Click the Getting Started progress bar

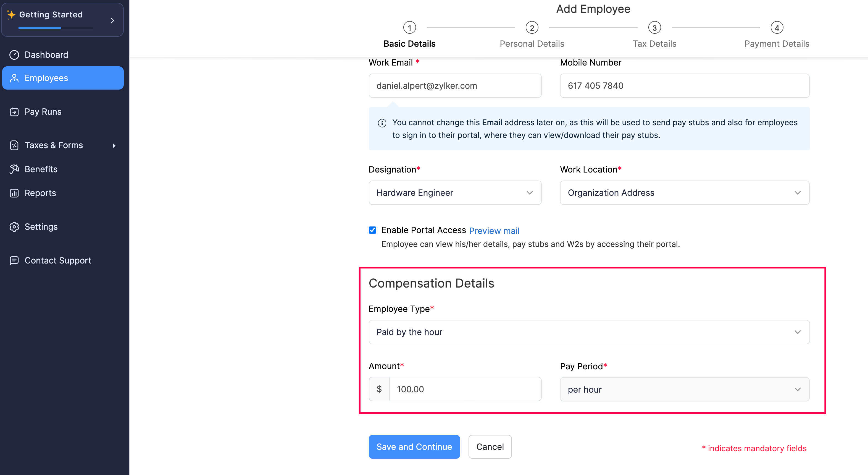click(x=56, y=28)
